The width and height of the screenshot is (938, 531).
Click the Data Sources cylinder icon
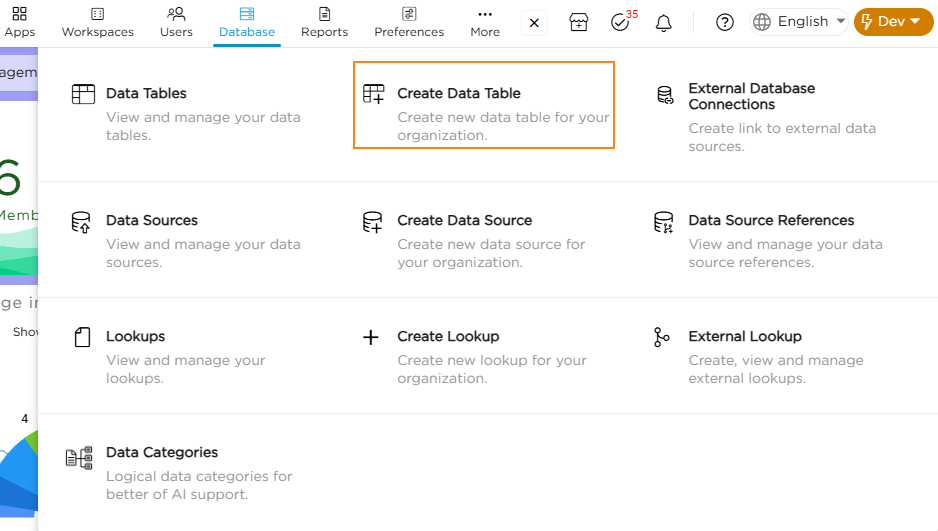81,222
